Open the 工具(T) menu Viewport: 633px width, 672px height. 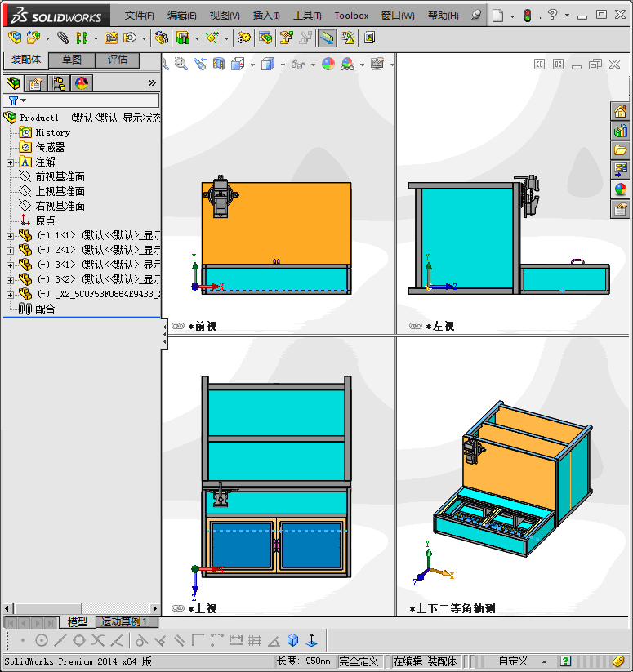pos(307,16)
